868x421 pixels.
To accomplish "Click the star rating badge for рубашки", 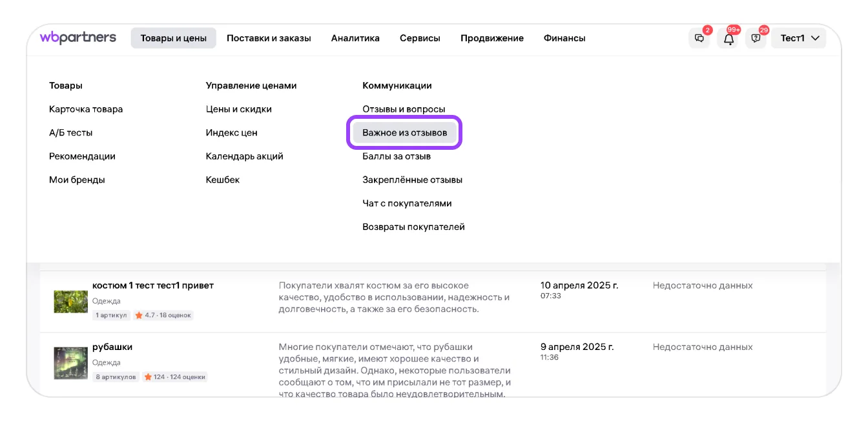I will point(175,377).
